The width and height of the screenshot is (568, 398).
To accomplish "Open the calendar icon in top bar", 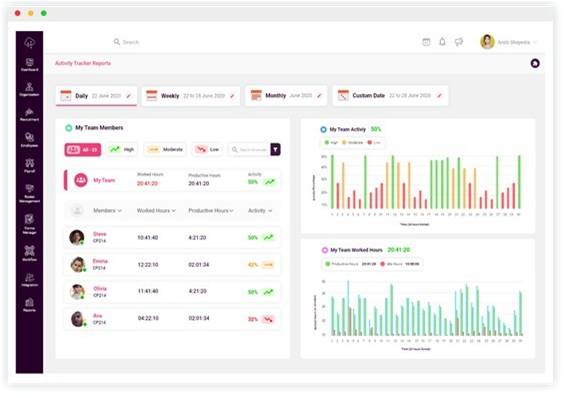I will click(426, 42).
